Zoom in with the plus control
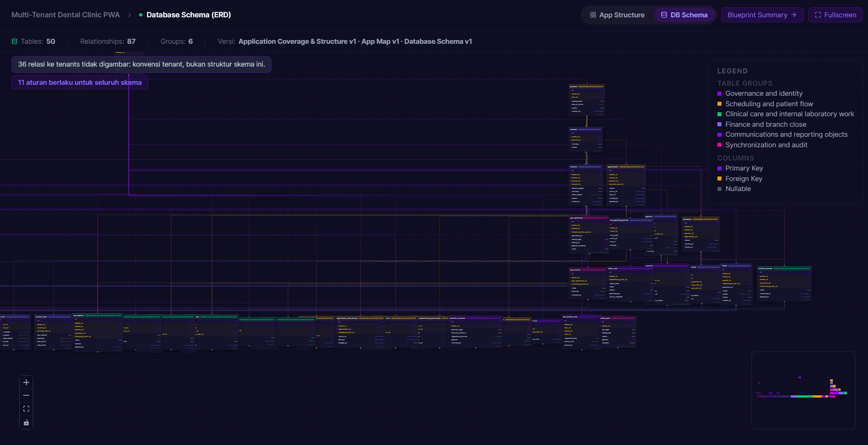Screen dimensions: 868x445 click(x=26, y=383)
